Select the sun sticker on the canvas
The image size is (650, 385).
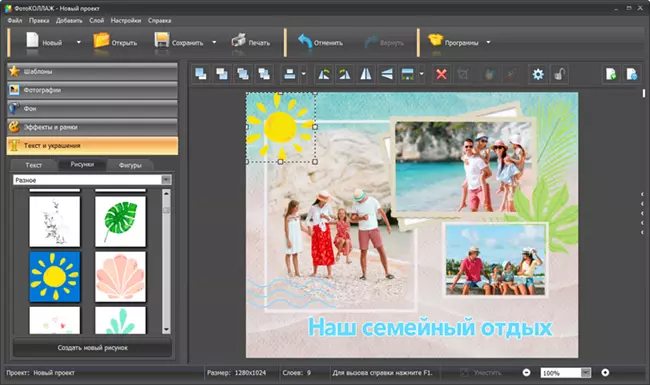coord(280,126)
